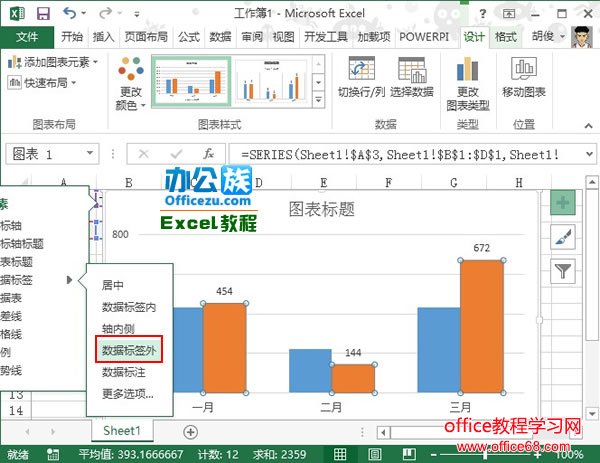Expand the formula bar
The image size is (600, 463).
click(589, 154)
